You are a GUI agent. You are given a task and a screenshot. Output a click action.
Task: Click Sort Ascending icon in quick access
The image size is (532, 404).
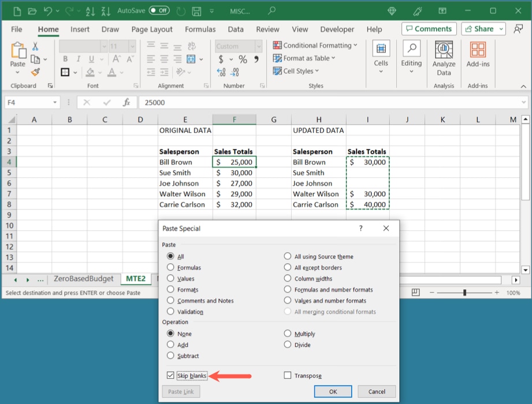tap(90, 10)
